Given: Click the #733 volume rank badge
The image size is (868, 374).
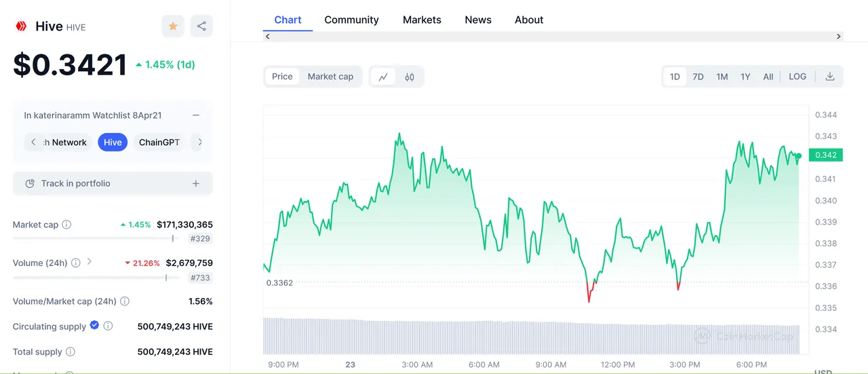Looking at the screenshot, I should 200,278.
